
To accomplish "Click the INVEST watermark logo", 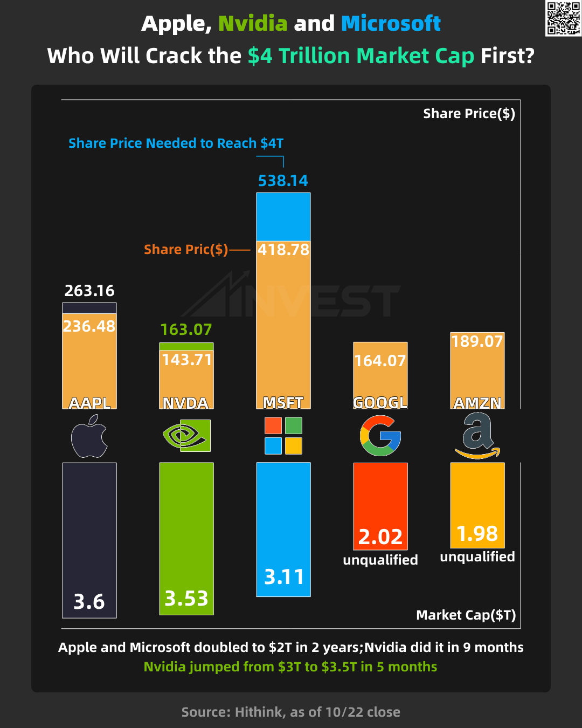I will point(291,297).
